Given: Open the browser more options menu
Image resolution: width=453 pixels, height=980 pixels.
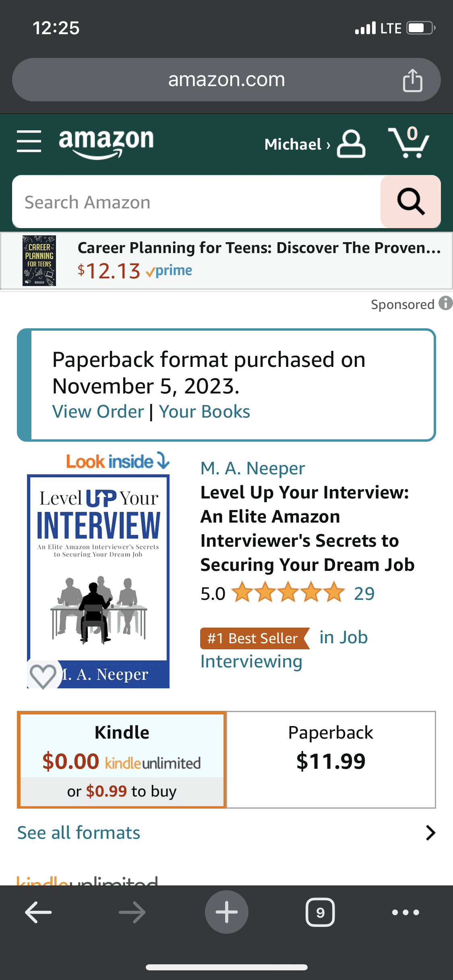Looking at the screenshot, I should [405, 912].
